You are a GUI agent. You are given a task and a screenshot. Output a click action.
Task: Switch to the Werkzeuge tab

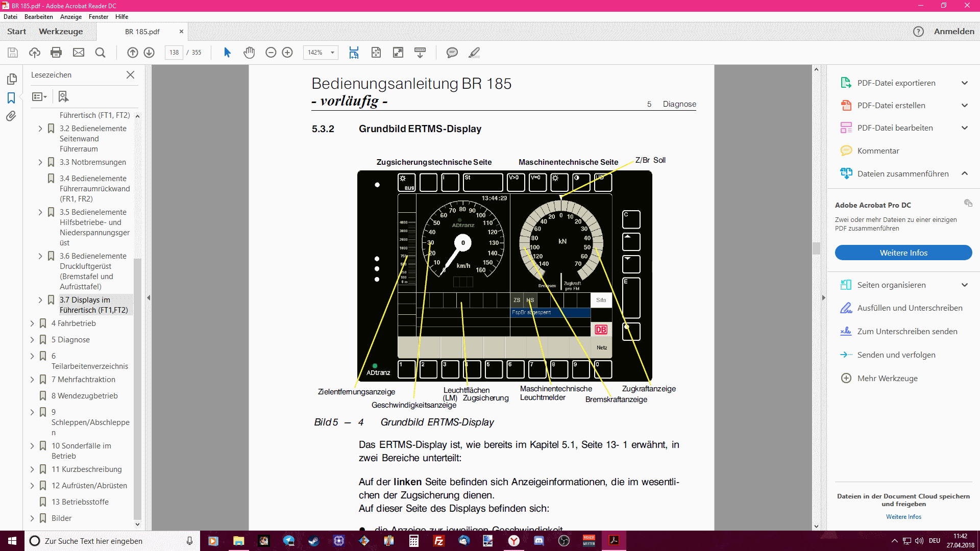(x=61, y=32)
